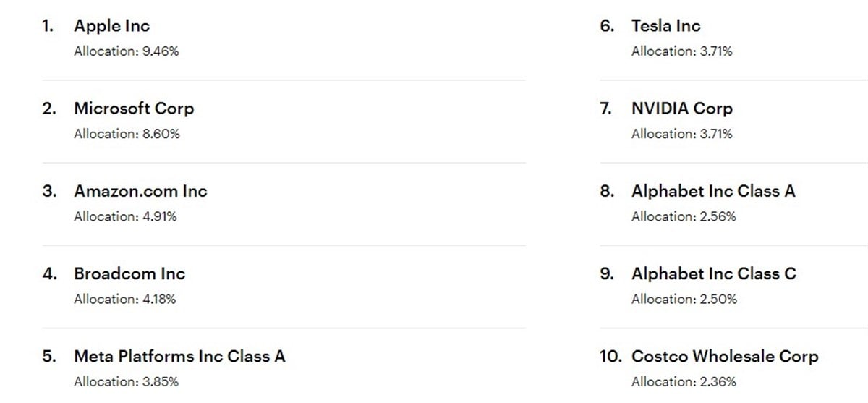Select Microsoft's 8.60% allocation value
The image size is (868, 403).
pos(127,134)
